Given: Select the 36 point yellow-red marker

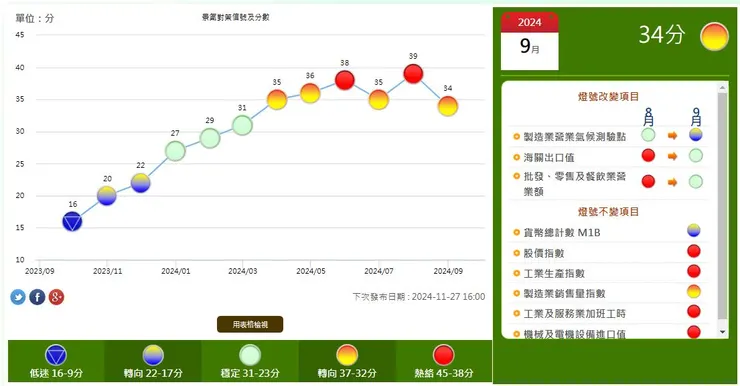Looking at the screenshot, I should tap(310, 93).
